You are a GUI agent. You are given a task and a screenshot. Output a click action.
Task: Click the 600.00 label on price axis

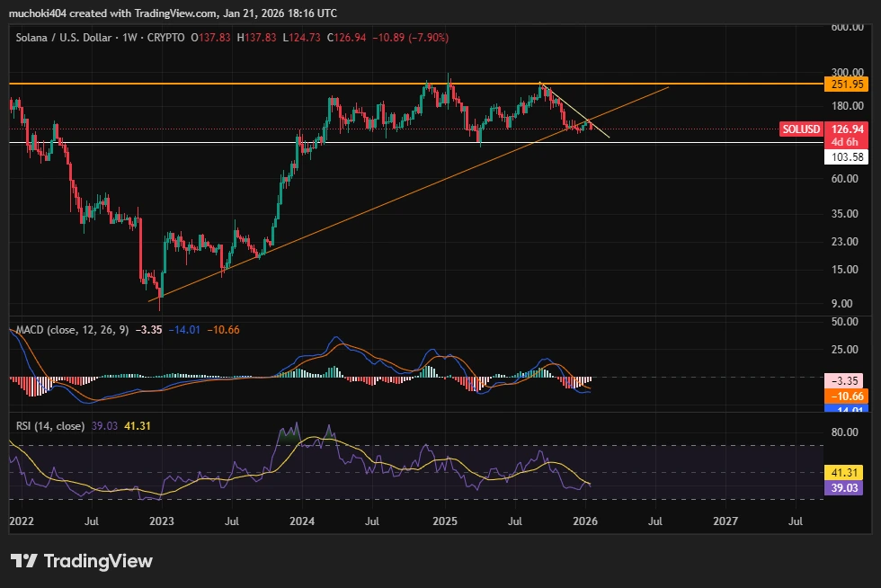click(x=846, y=27)
